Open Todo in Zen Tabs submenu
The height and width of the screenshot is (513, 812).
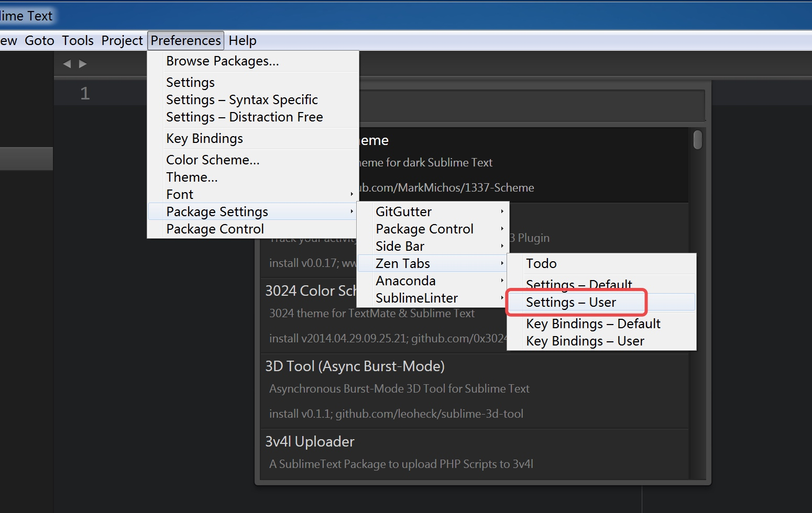601,264
